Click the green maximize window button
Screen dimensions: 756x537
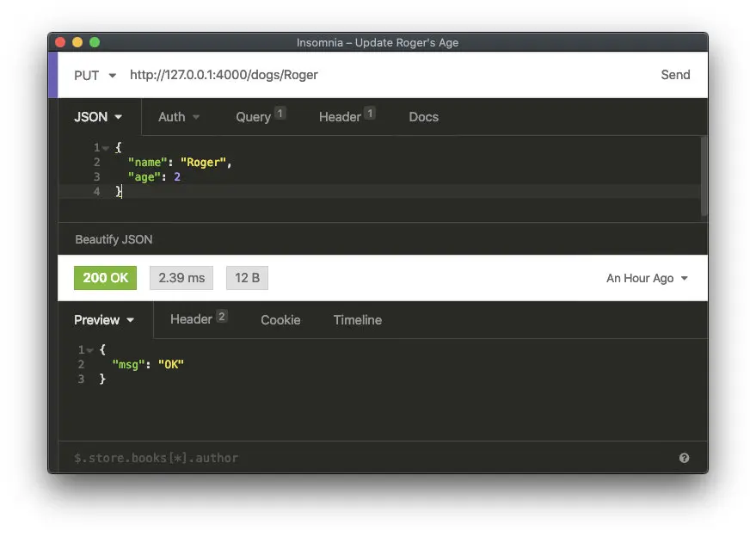click(x=95, y=42)
